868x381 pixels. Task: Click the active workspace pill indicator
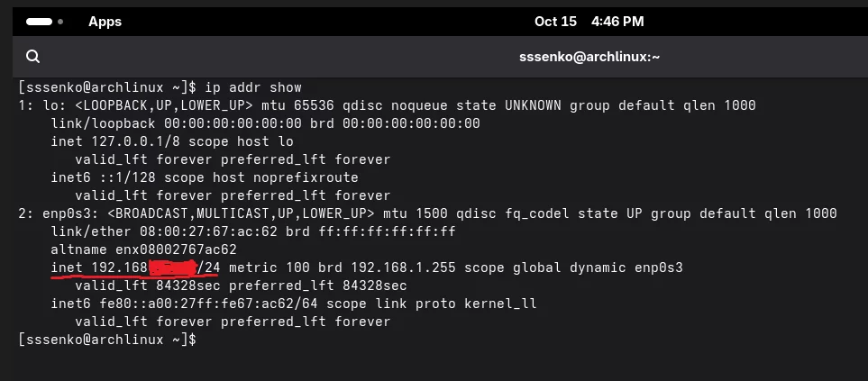tap(42, 21)
